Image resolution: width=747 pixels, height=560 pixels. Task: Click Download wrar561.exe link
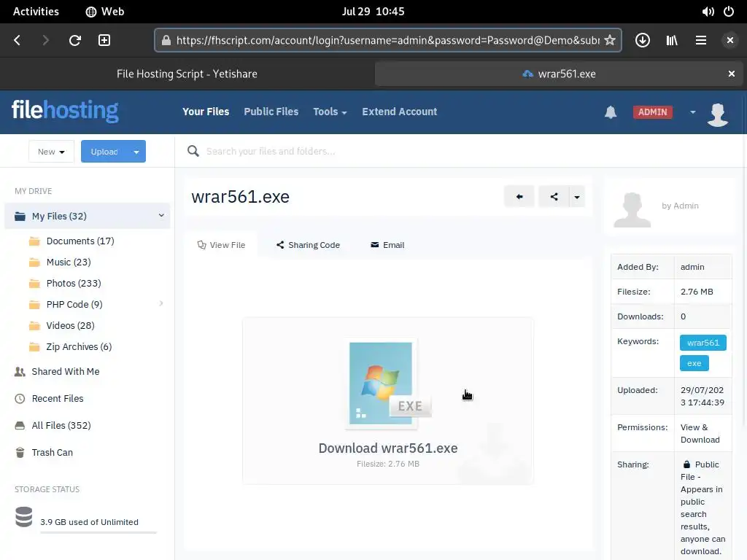388,448
